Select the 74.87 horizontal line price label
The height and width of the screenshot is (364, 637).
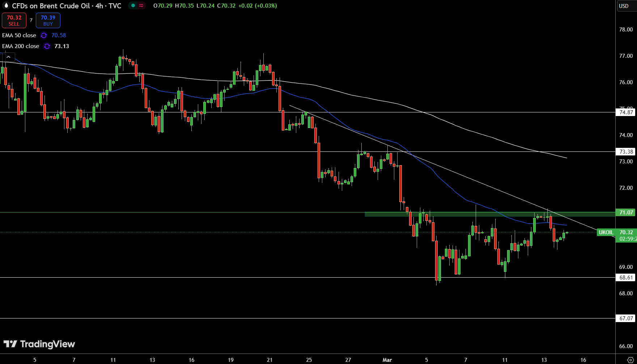pyautogui.click(x=626, y=112)
